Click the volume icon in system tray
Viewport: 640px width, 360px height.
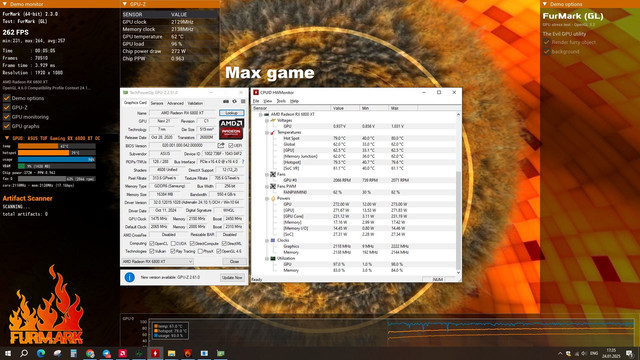[584, 353]
